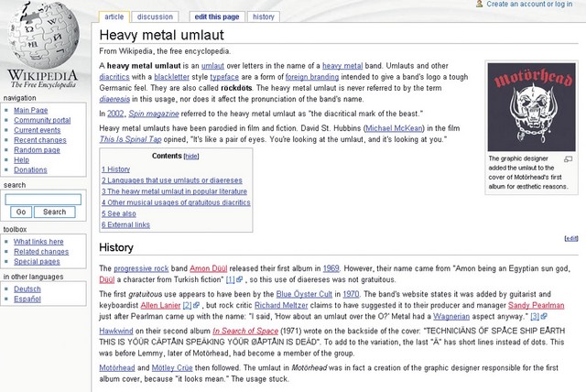The height and width of the screenshot is (392, 586).
Task: Jump to contents entry 5 See also
Action: point(119,213)
